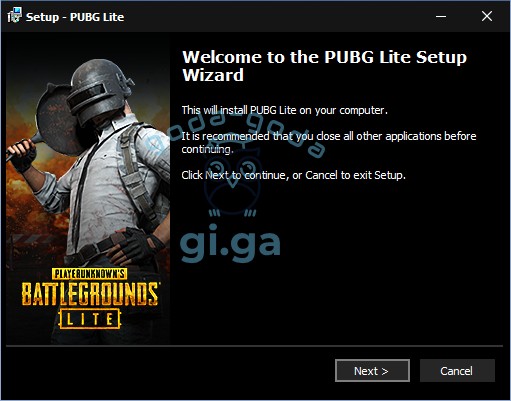Click the gi.ga watermark text
Image resolution: width=511 pixels, height=401 pixels.
(230, 243)
